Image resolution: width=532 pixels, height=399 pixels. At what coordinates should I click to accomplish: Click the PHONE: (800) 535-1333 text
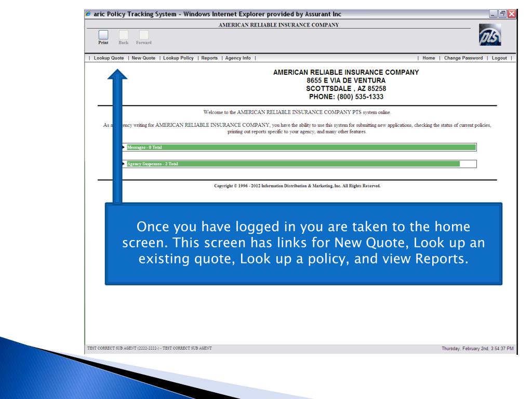(346, 97)
